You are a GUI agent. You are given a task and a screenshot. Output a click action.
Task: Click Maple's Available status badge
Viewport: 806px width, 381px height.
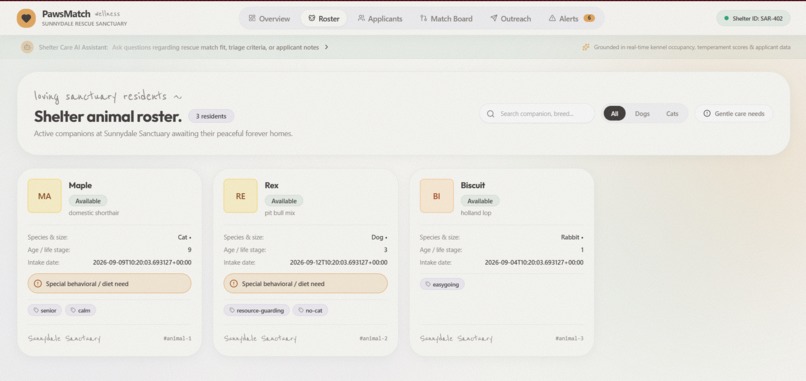pyautogui.click(x=88, y=201)
